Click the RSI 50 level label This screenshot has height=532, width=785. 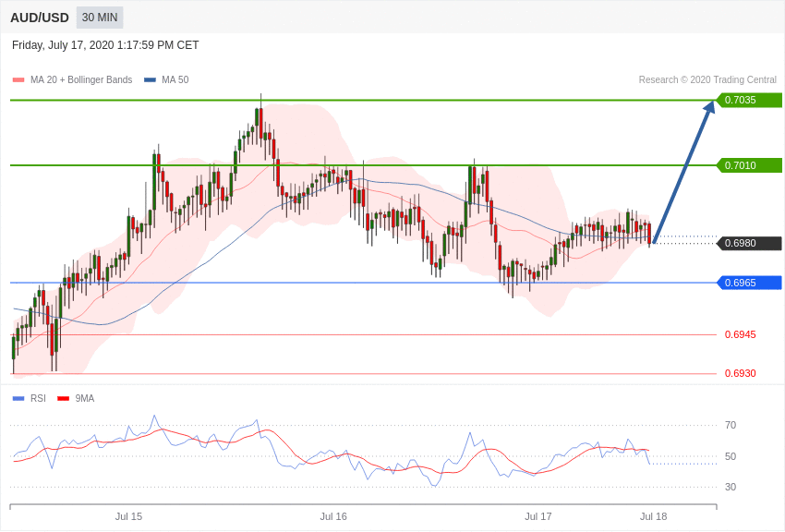(731, 456)
